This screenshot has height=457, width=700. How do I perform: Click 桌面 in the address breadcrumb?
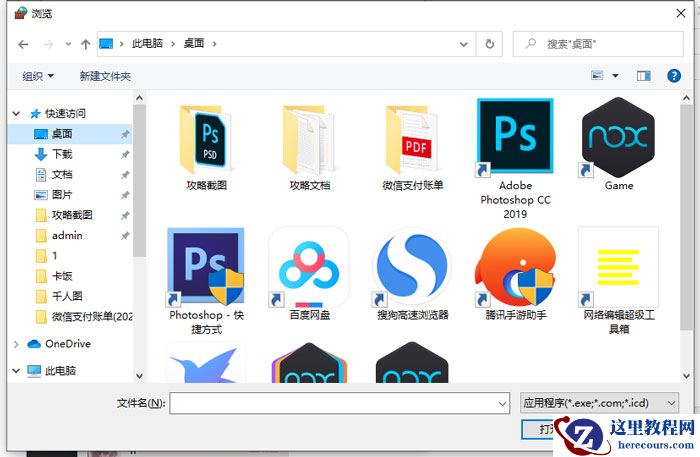click(x=194, y=43)
